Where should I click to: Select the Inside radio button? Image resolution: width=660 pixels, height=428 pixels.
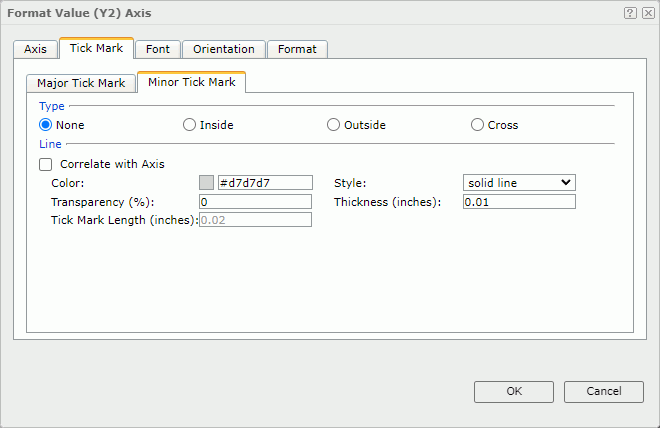[x=189, y=125]
